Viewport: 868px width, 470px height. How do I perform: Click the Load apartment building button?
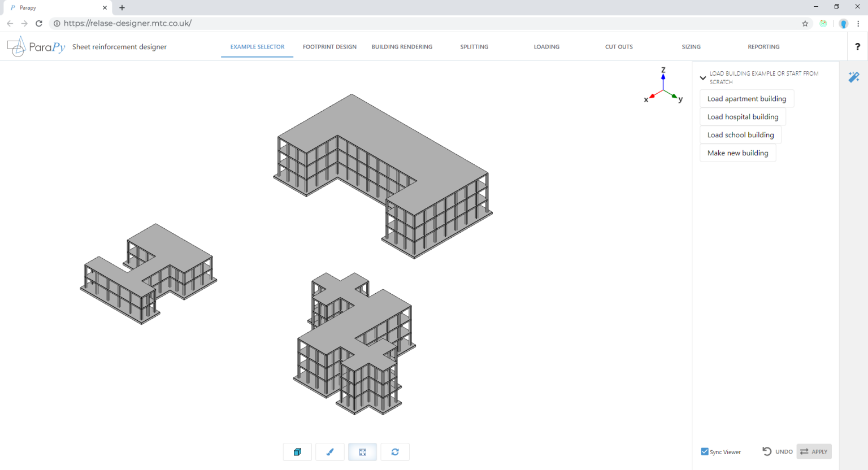pos(747,98)
